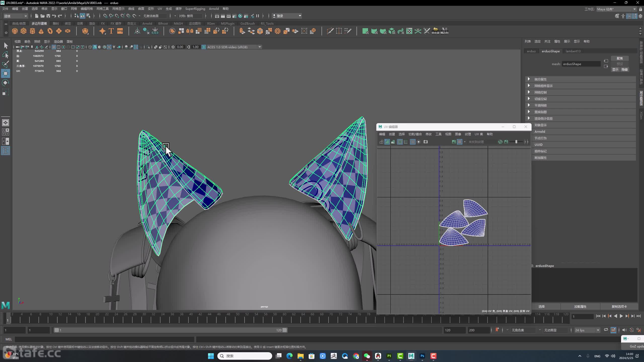644x362 pixels.
Task: Open the New scene icon
Action: 37,16
